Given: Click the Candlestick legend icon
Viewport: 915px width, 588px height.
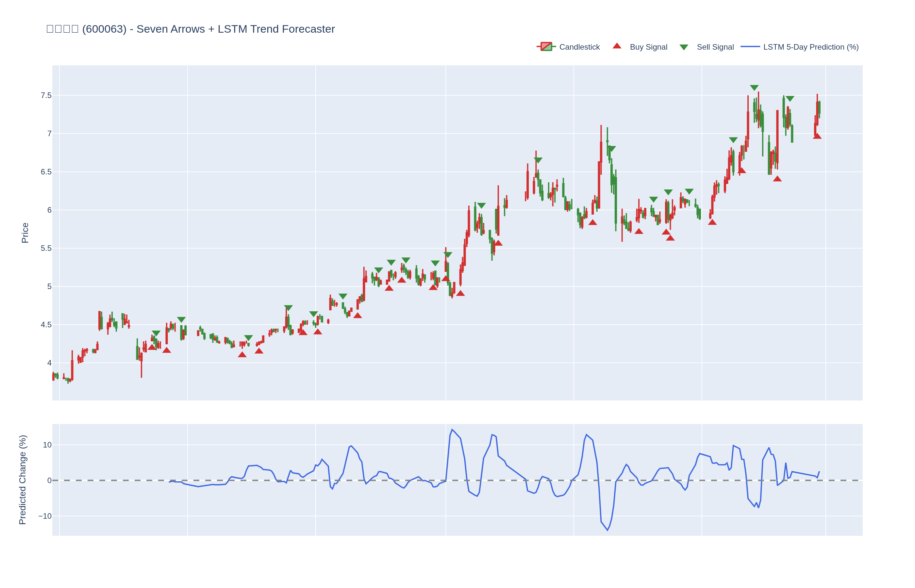Looking at the screenshot, I should tap(546, 47).
